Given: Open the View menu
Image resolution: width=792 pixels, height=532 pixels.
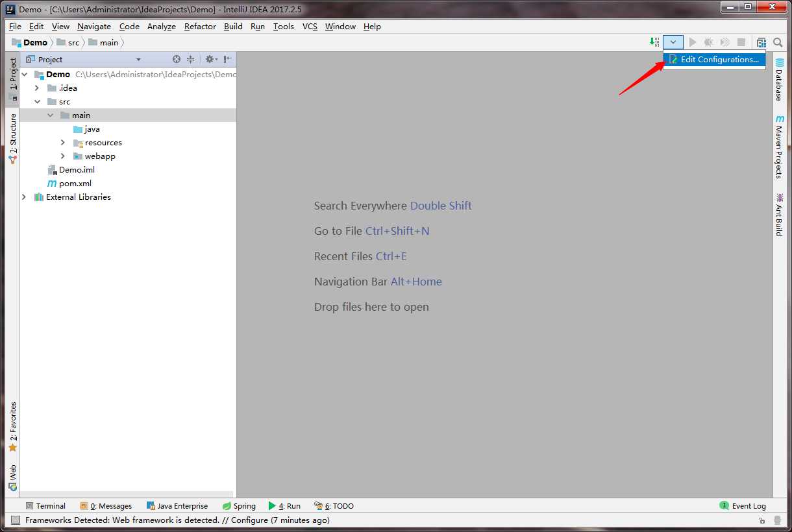Looking at the screenshot, I should point(60,26).
